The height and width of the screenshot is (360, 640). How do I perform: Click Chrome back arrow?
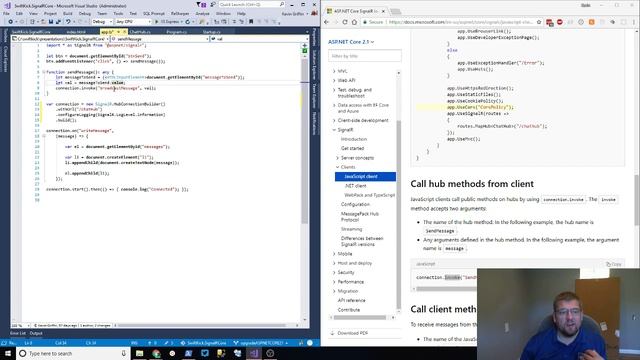pos(326,22)
